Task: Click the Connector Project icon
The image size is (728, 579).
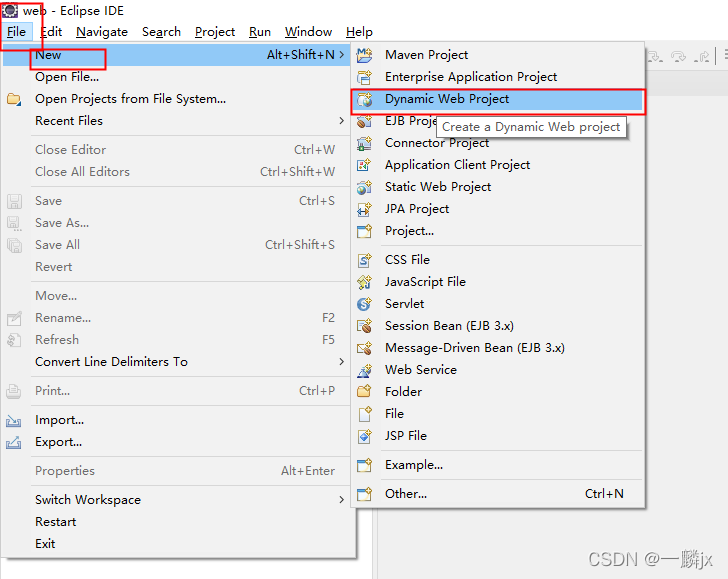Action: (364, 143)
